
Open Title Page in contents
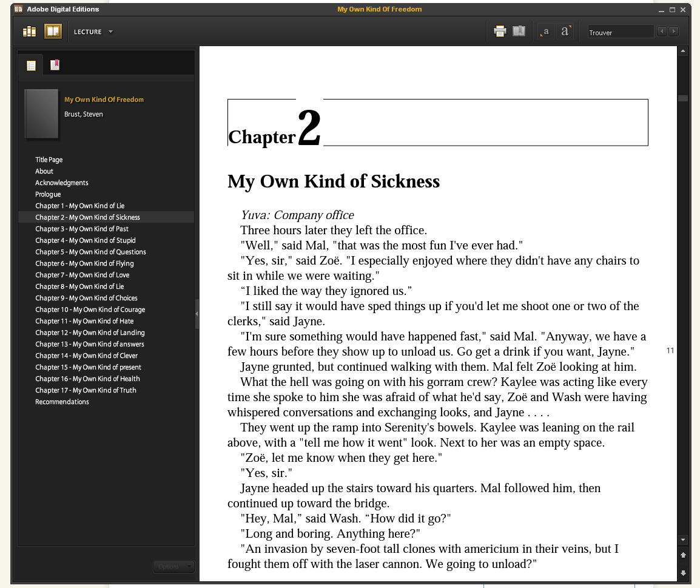coord(49,160)
